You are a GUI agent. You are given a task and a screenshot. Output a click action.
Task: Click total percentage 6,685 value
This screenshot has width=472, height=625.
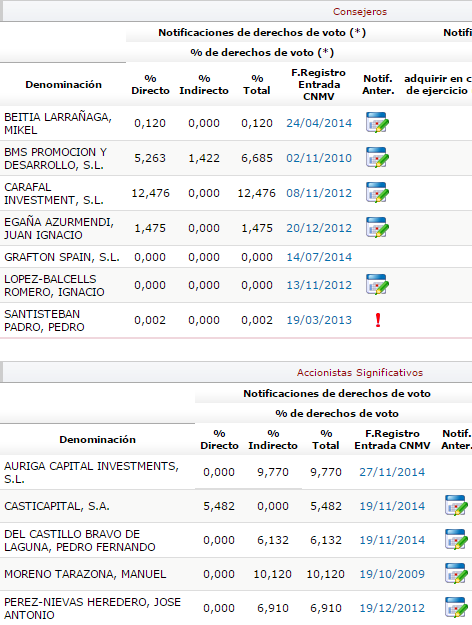click(x=257, y=158)
